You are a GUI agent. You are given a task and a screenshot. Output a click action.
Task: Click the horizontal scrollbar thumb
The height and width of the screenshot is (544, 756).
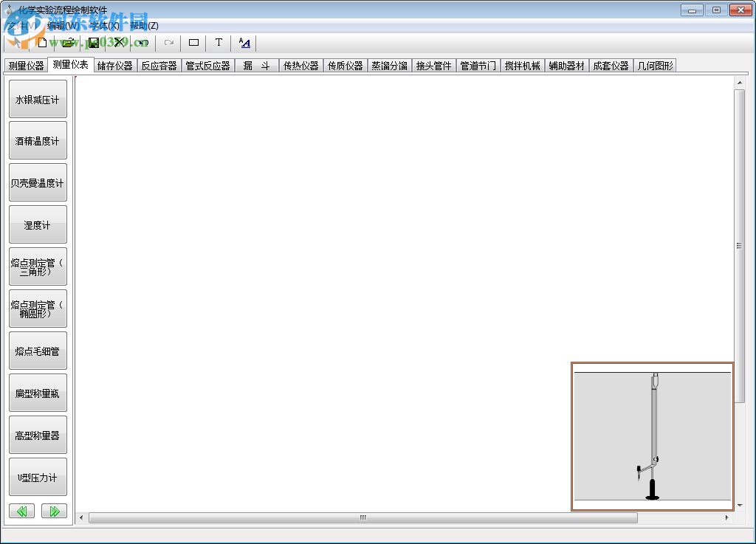pyautogui.click(x=363, y=517)
